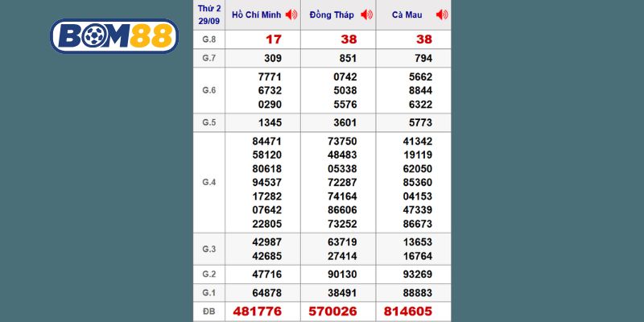Viewport: 644px width, 322px height.
Task: Click the G.4 number 86606
Action: 342,210
